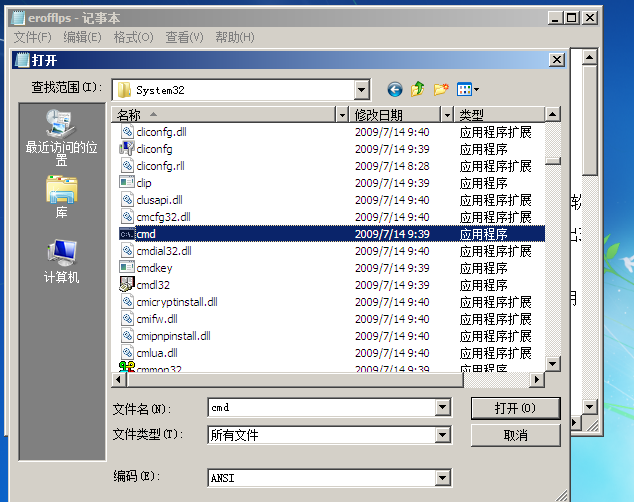Click file list scroll down arrow
Image resolution: width=634 pixels, height=502 pixels.
pos(552,364)
